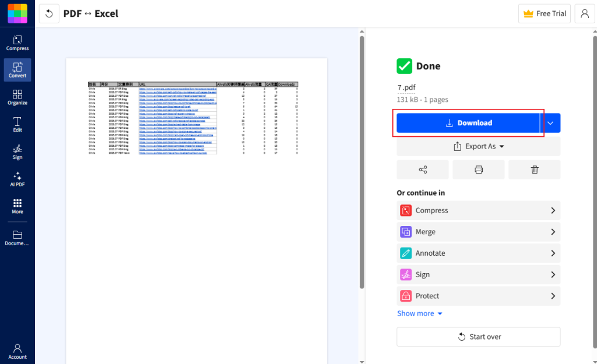597x364 pixels.
Task: Delete the file with trash icon
Action: click(534, 169)
